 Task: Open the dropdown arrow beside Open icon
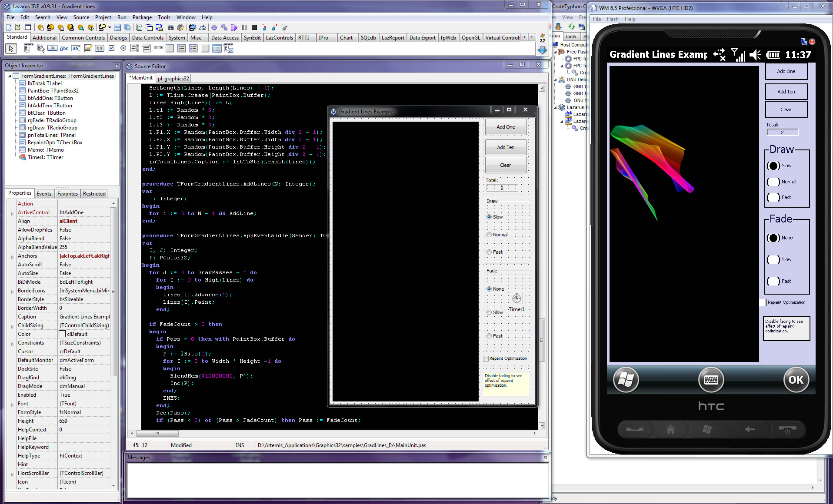pos(110,27)
